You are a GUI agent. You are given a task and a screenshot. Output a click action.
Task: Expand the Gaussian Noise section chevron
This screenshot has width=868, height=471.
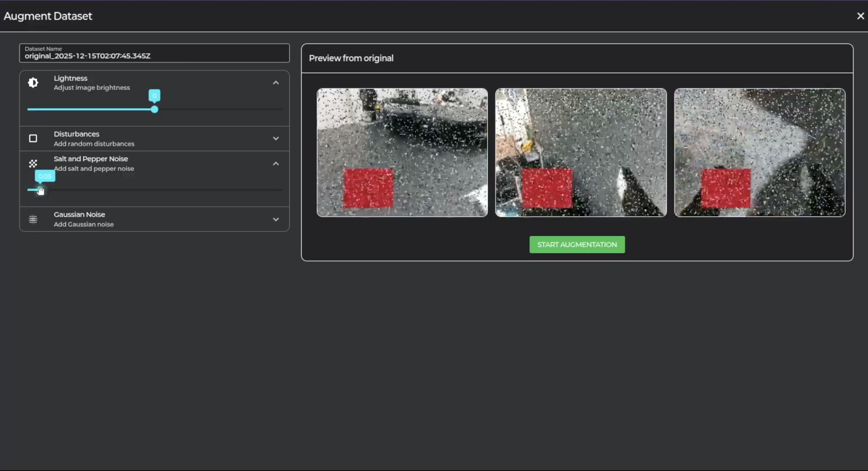(276, 219)
